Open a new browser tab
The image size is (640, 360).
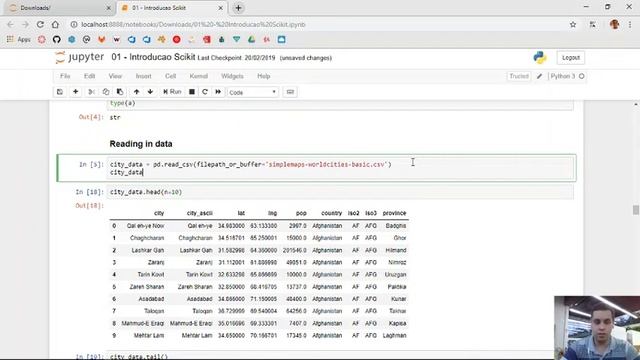click(238, 8)
